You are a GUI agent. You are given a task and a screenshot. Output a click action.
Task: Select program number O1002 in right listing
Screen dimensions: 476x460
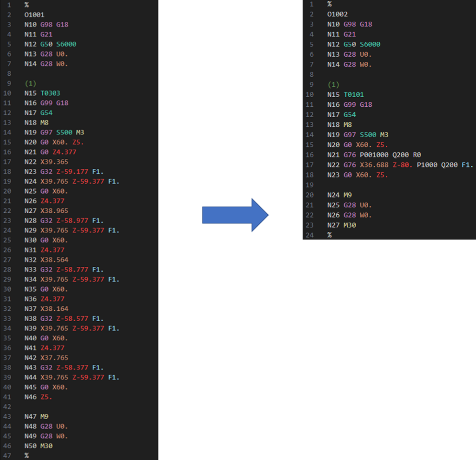337,14
